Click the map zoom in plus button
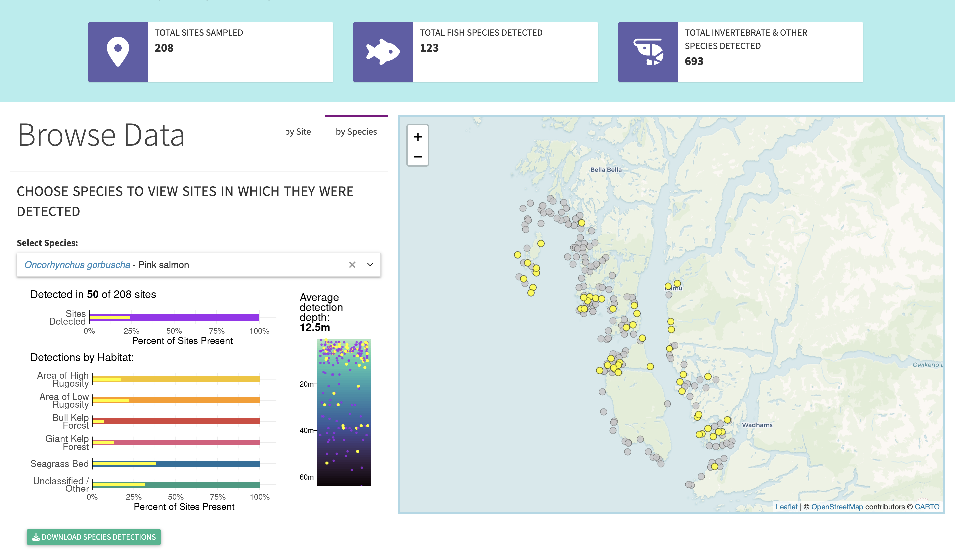This screenshot has width=955, height=560. (417, 136)
